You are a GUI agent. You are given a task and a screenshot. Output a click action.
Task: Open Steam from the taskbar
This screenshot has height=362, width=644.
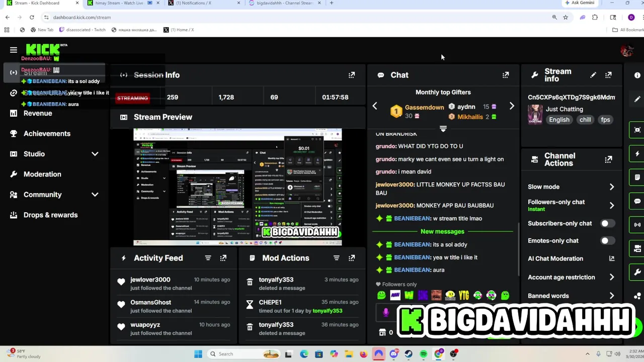[409, 354]
